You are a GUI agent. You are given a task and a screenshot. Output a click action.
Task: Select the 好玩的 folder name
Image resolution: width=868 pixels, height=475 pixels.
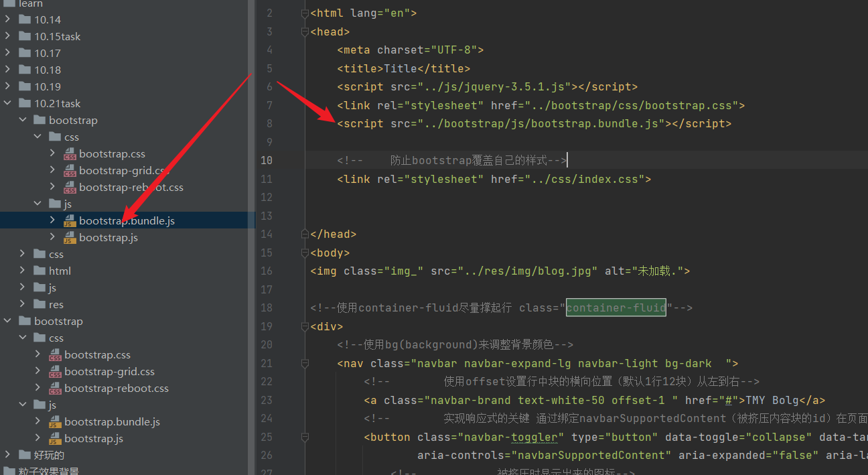tap(50, 456)
